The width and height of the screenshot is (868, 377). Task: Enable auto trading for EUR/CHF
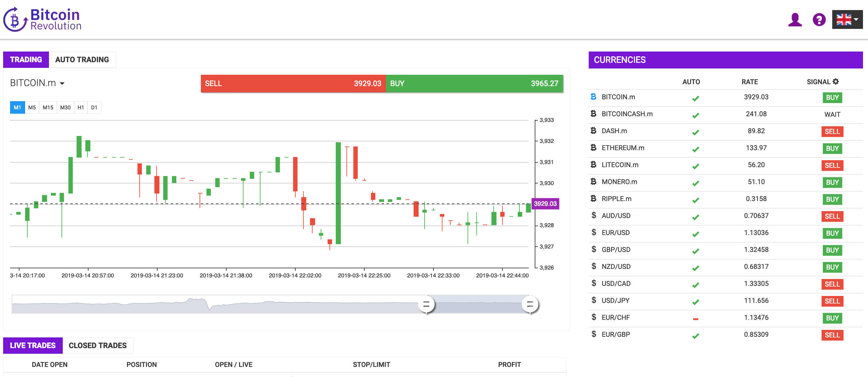[x=695, y=319]
